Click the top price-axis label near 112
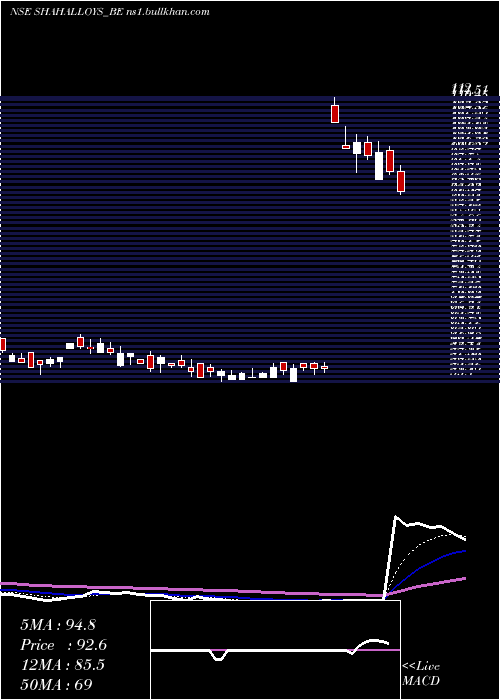 (x=468, y=91)
